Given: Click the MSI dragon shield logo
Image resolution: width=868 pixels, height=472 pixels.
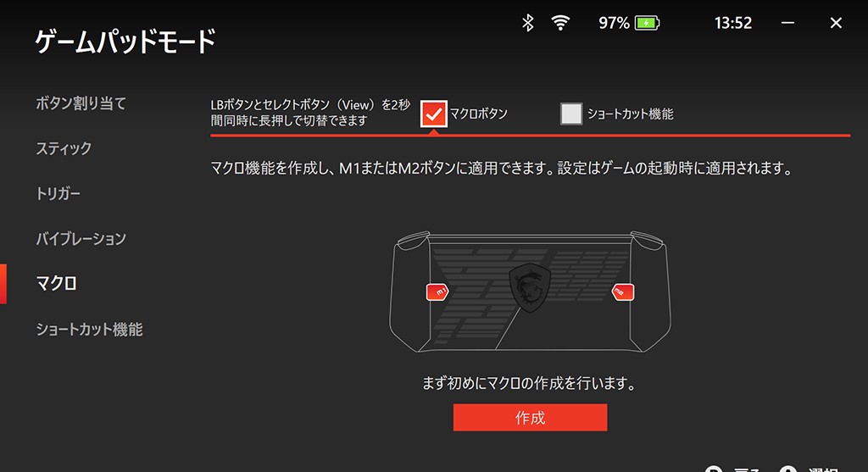Looking at the screenshot, I should point(530,288).
